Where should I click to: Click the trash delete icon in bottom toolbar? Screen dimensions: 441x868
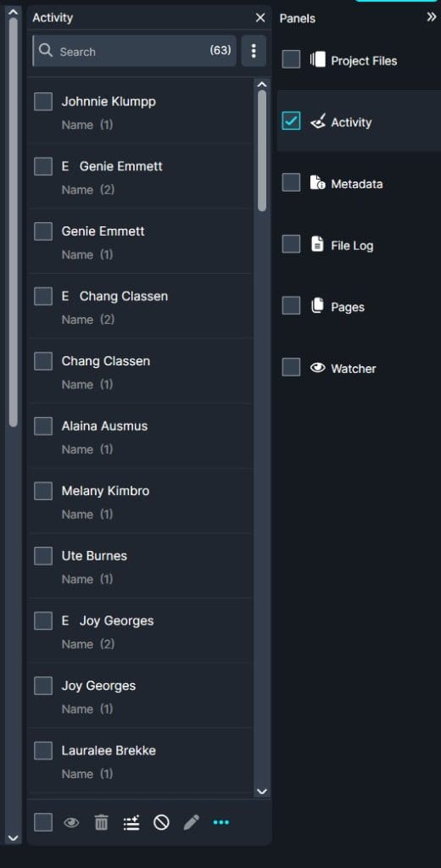(x=101, y=822)
